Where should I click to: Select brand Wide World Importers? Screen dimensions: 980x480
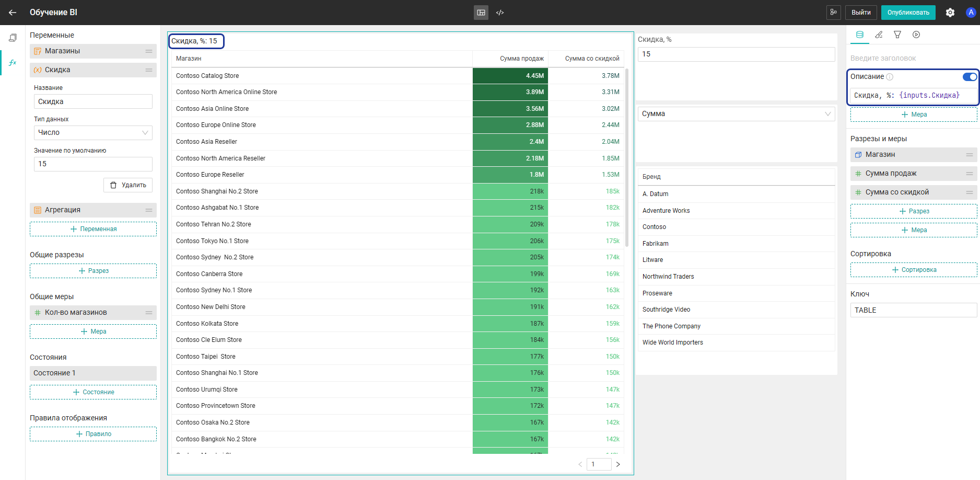737,342
